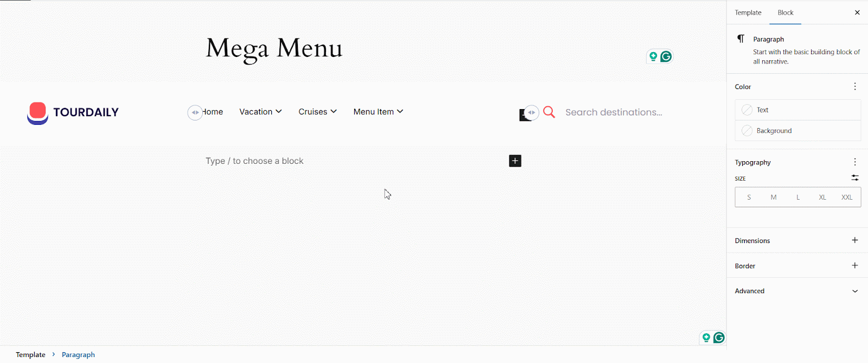Click the lightbulb icon at the editor bottom
This screenshot has width=868, height=363.
click(706, 337)
